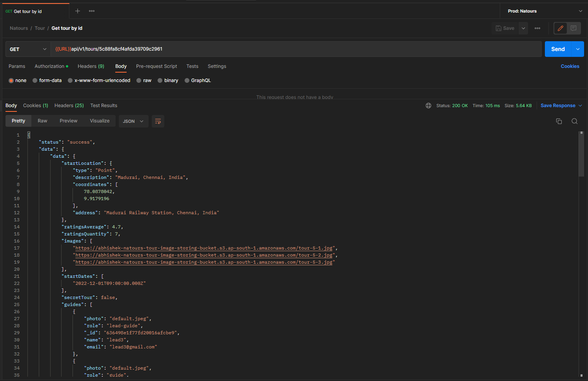Open request documentation via the pencil icon
This screenshot has width=588, height=381.
560,28
